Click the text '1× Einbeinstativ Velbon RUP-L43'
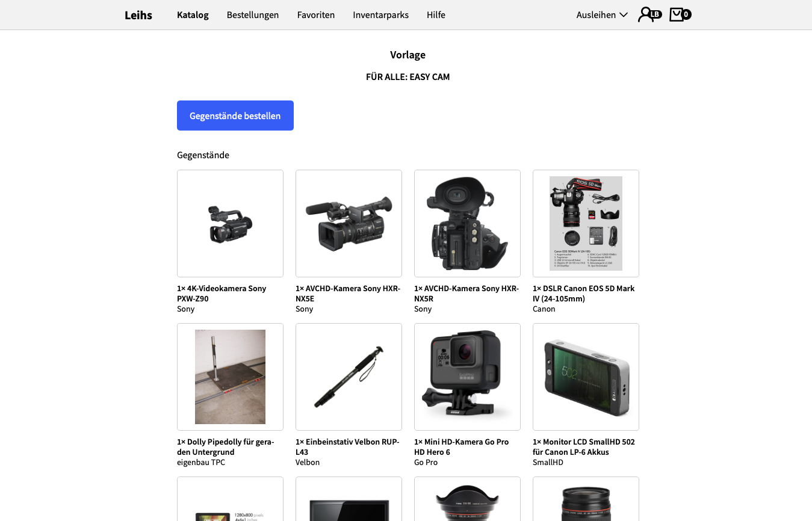 [x=347, y=447]
